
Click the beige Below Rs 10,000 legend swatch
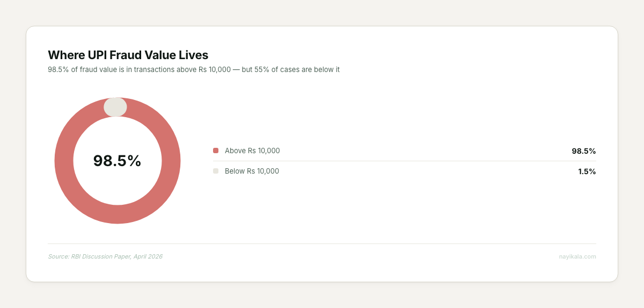[216, 171]
